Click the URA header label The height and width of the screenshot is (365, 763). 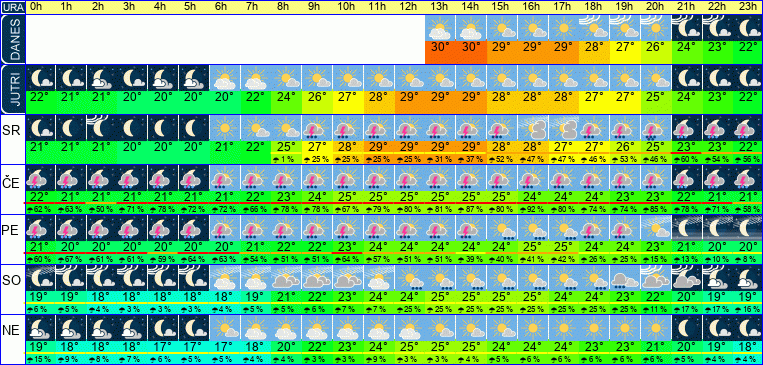pyautogui.click(x=12, y=7)
